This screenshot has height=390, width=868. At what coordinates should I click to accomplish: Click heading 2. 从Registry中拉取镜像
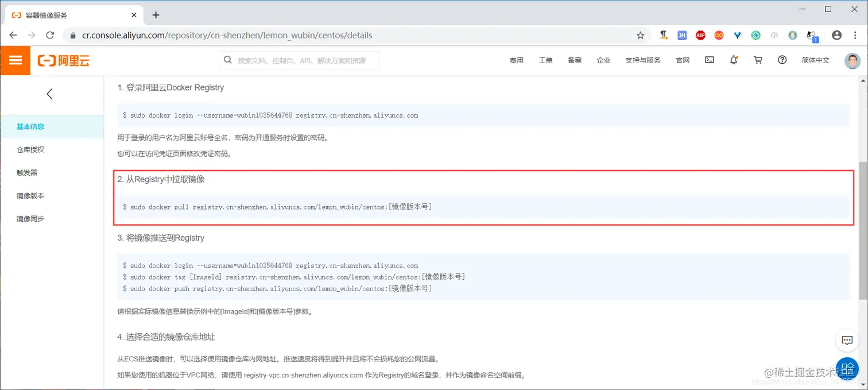pyautogui.click(x=161, y=179)
